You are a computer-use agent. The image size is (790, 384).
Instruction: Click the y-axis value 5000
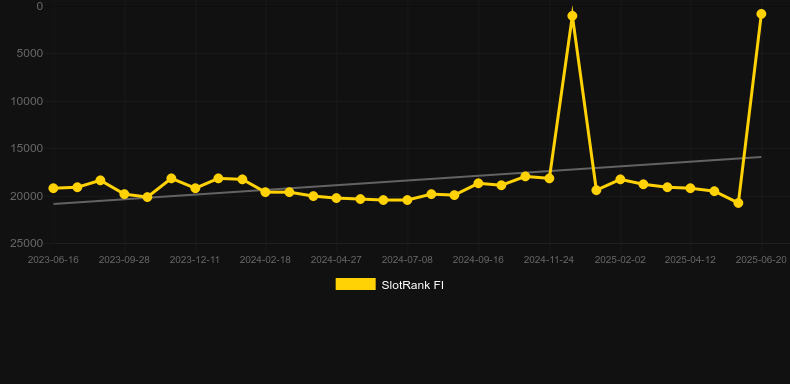(x=30, y=53)
